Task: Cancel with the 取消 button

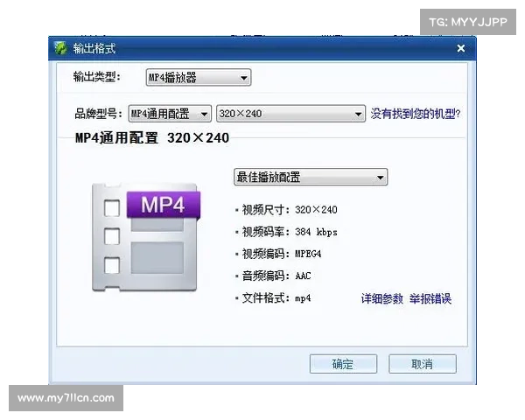Action: pyautogui.click(x=423, y=364)
